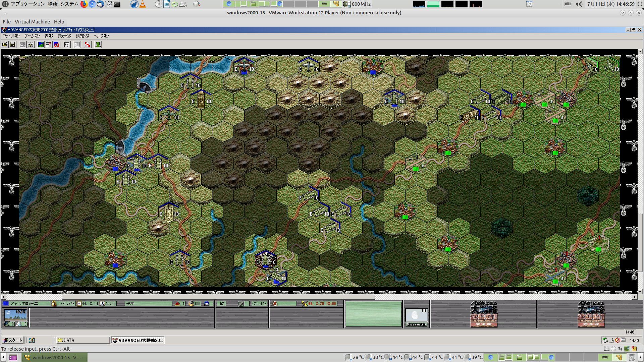Screen dimensions: 644x362
Task: Click the open file toolbar icon
Action: [5, 45]
